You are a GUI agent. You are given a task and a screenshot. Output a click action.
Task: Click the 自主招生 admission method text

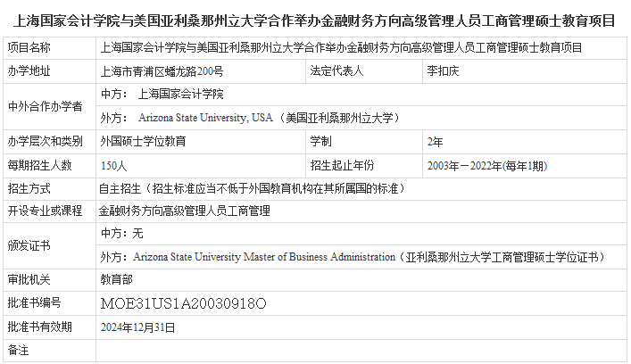point(120,188)
